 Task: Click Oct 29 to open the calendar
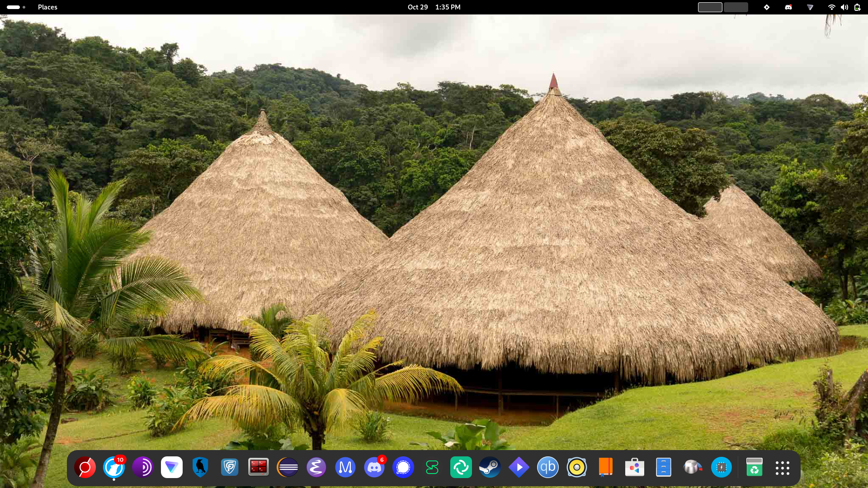(417, 7)
